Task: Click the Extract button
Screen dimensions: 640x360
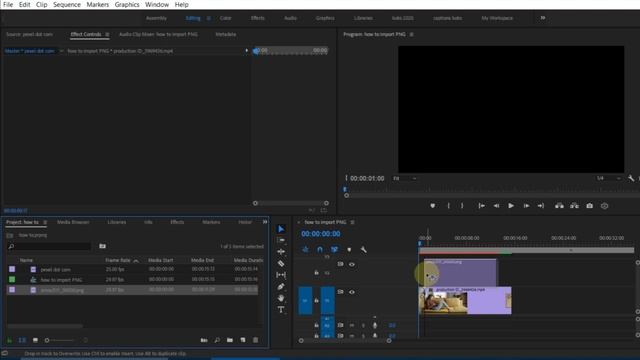Action: coord(574,206)
